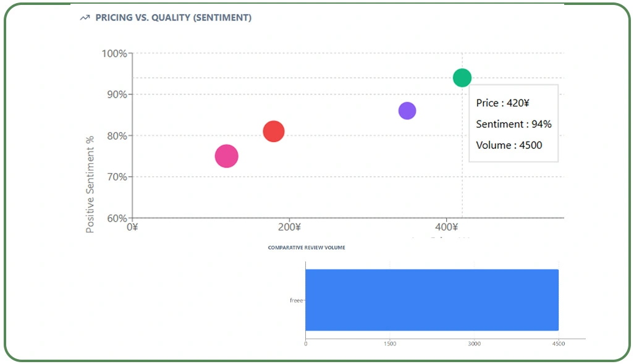Image resolution: width=634 pixels, height=364 pixels.
Task: Select the purple bubble near 350¥
Action: tap(408, 110)
